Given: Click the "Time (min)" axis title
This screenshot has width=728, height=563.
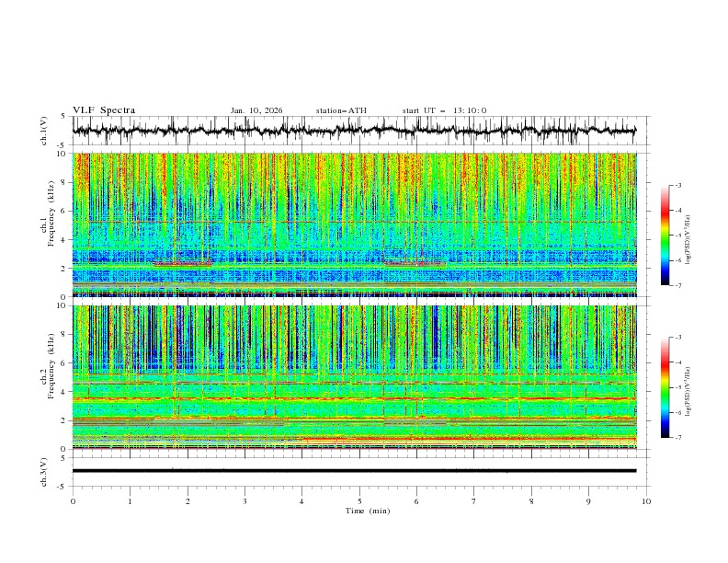Looking at the screenshot, I should pyautogui.click(x=368, y=511).
